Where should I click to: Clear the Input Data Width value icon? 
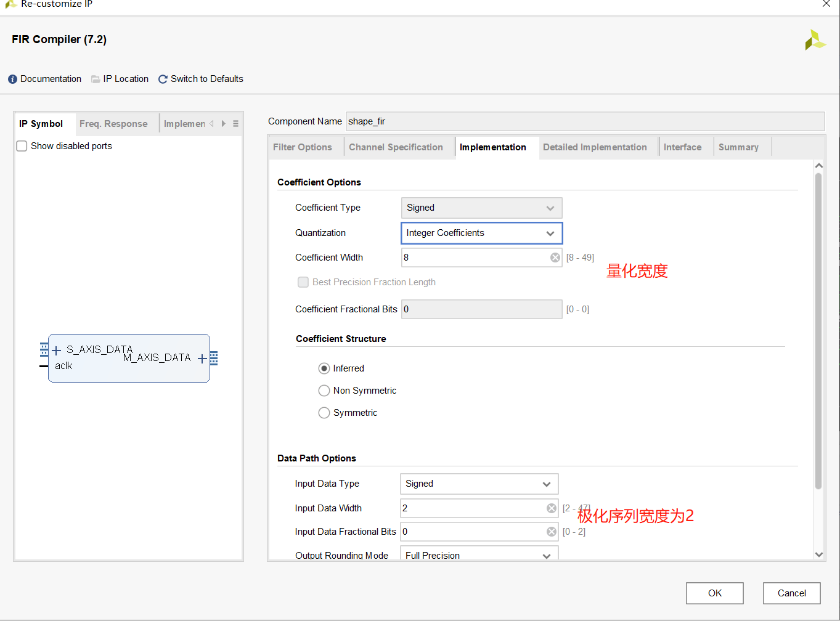(552, 508)
